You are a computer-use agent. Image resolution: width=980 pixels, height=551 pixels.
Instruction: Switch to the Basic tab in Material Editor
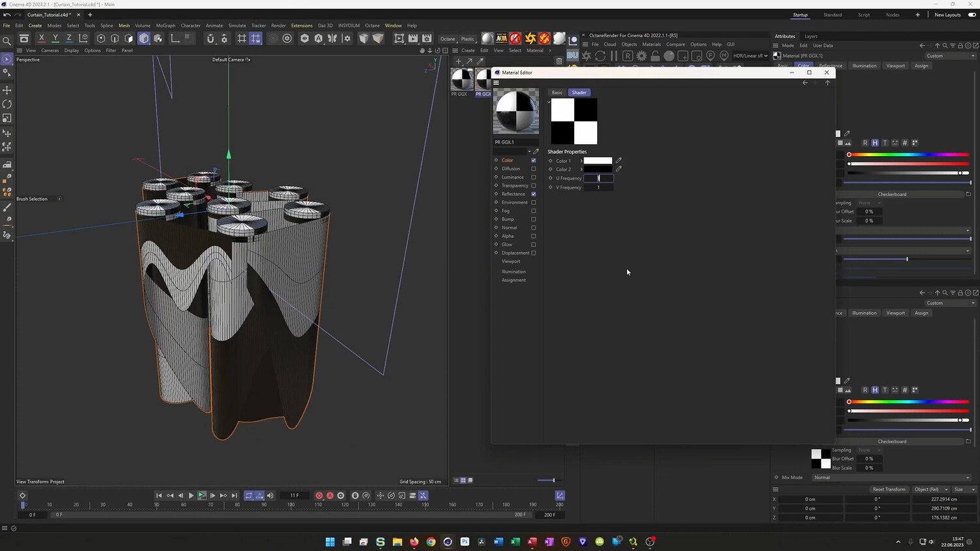[557, 93]
